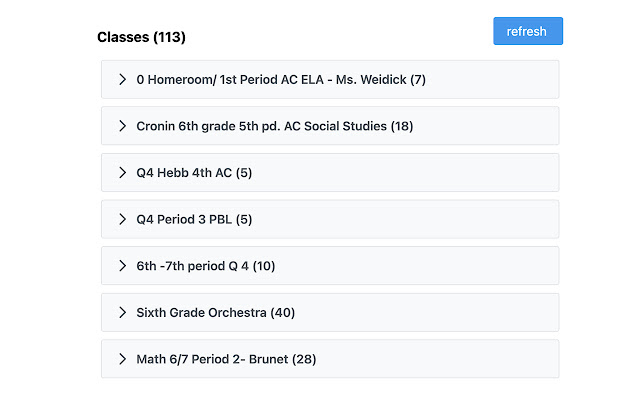Click the Classes (113) heading
The height and width of the screenshot is (400, 640).
click(x=141, y=37)
